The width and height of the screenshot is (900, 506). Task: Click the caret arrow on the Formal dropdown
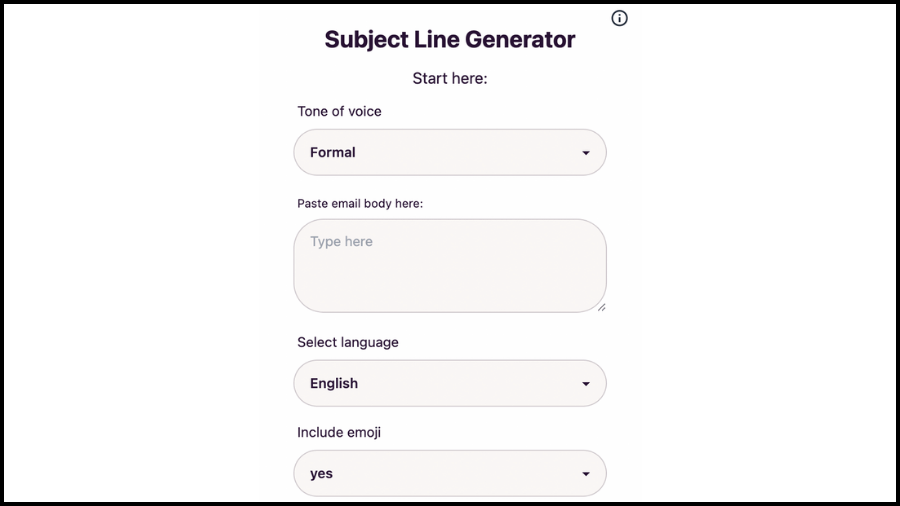click(x=586, y=153)
